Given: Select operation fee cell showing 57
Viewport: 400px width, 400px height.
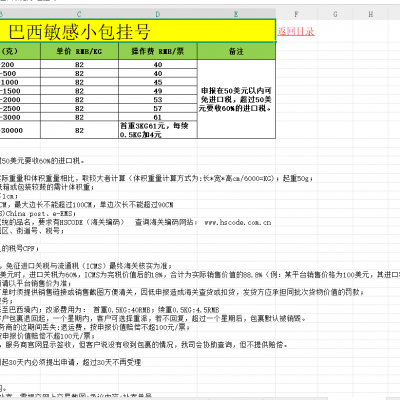Looking at the screenshot, I should (x=158, y=108).
